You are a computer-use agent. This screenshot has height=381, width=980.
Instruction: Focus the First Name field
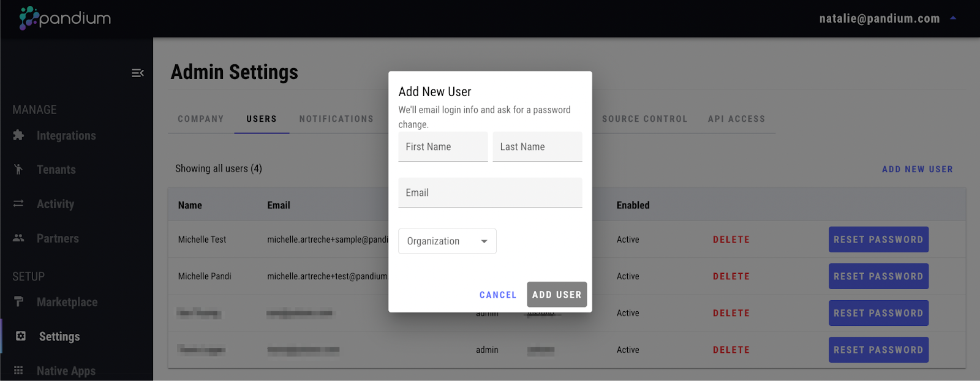click(x=443, y=147)
